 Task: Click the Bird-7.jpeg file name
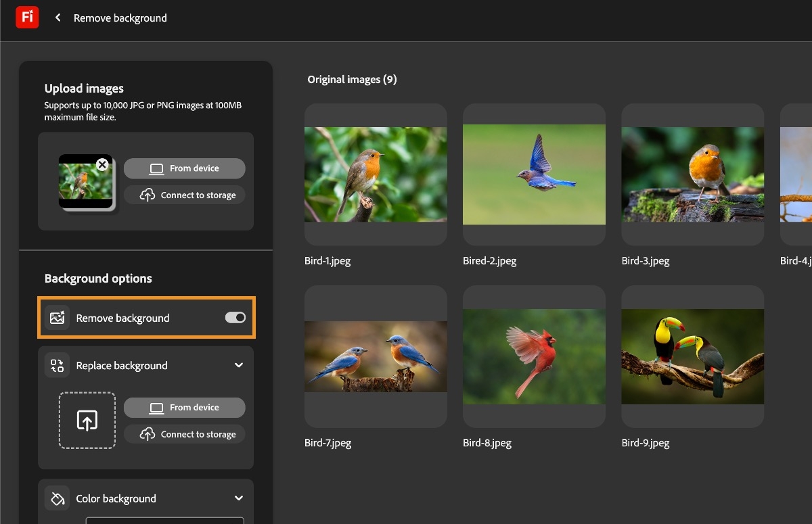(328, 444)
